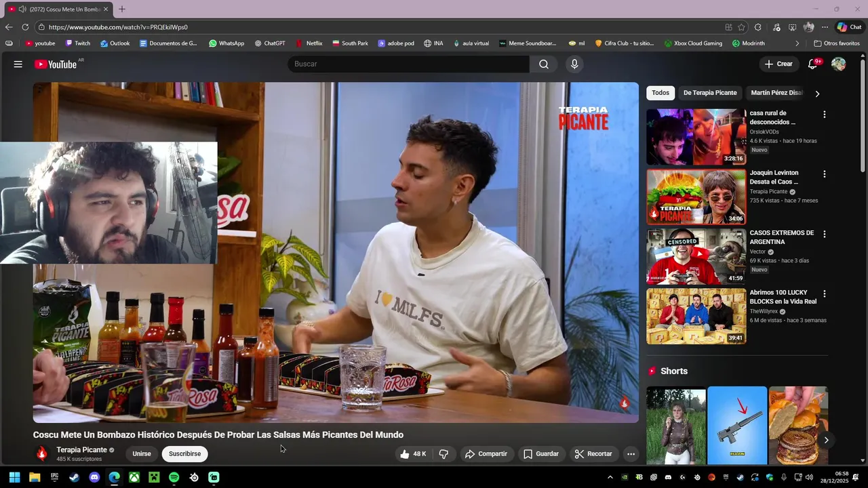
Task: Open the Terapia Picante channel name link
Action: (x=81, y=450)
